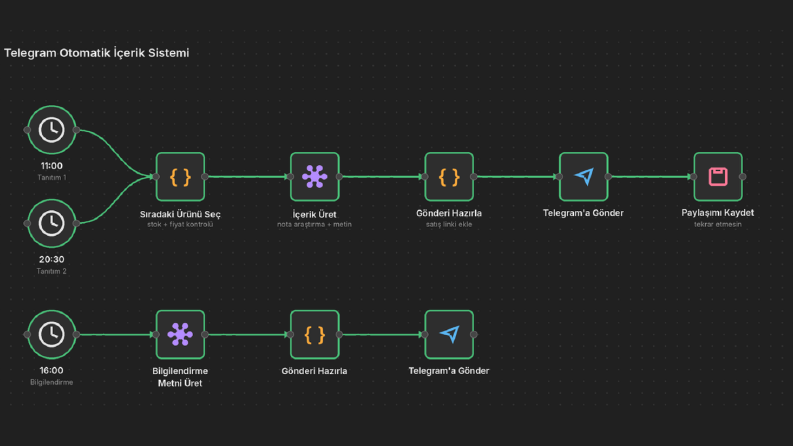
Task: Click the Sıradaki Ürünü Seç label text
Action: point(180,214)
